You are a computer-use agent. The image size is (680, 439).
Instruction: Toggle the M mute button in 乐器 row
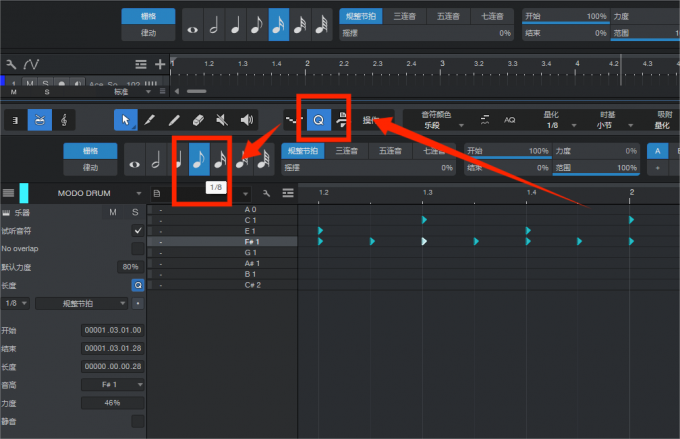coord(113,212)
